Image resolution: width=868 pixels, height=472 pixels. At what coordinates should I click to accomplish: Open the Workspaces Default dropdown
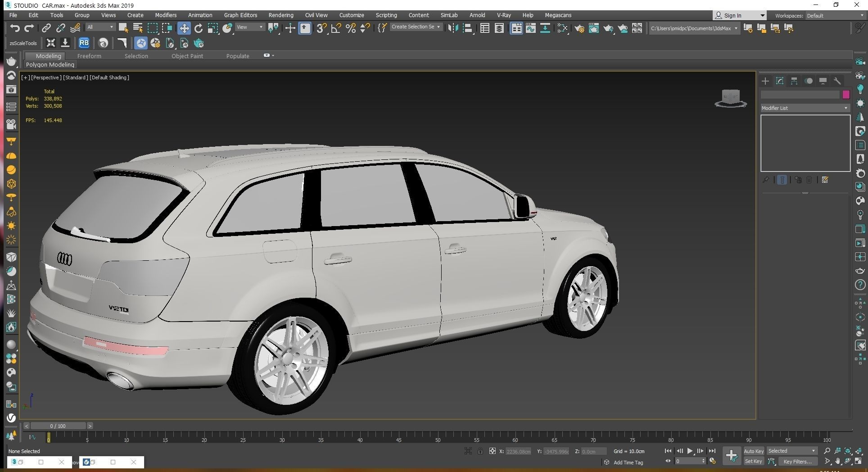coord(834,15)
